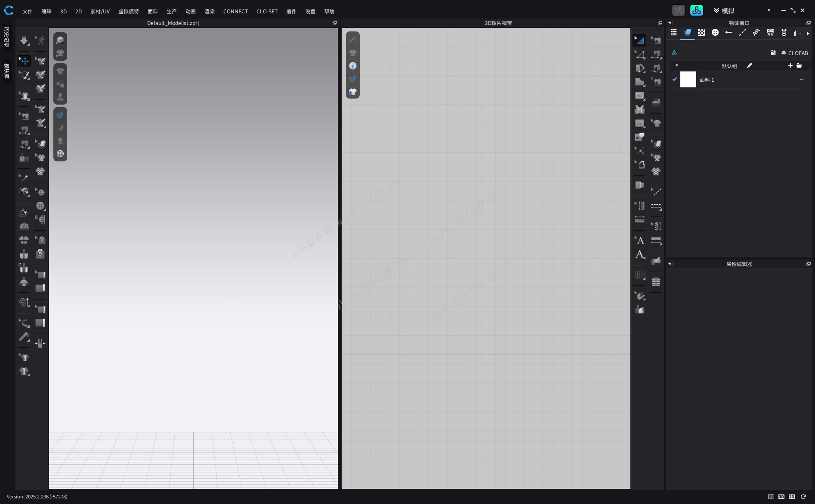The height and width of the screenshot is (504, 815).
Task: Collapse the 默认组 group arrow
Action: point(676,65)
